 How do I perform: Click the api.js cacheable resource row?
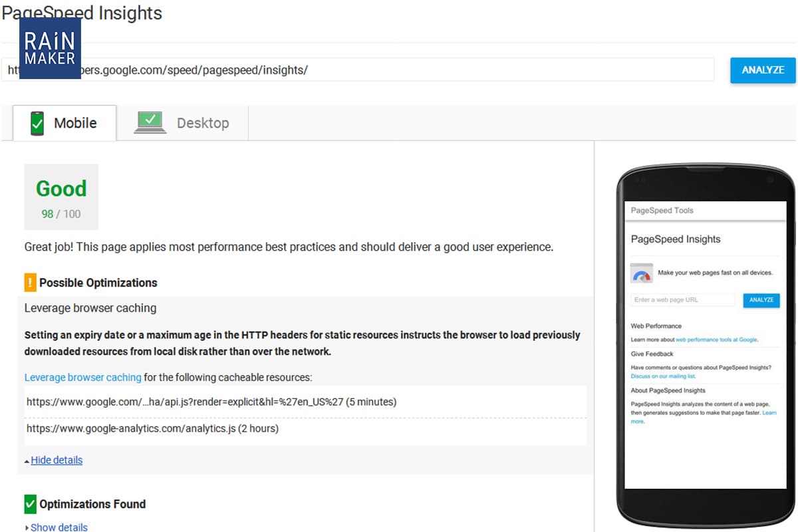(211, 402)
